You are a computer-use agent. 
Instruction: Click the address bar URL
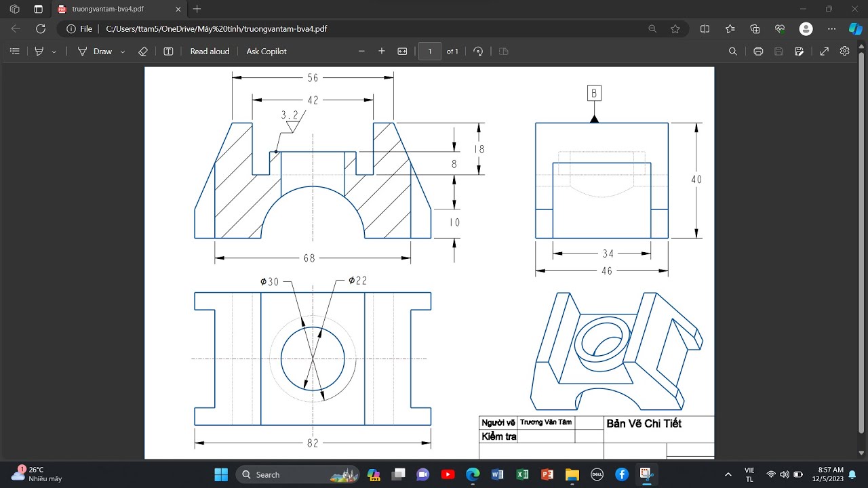coord(216,29)
